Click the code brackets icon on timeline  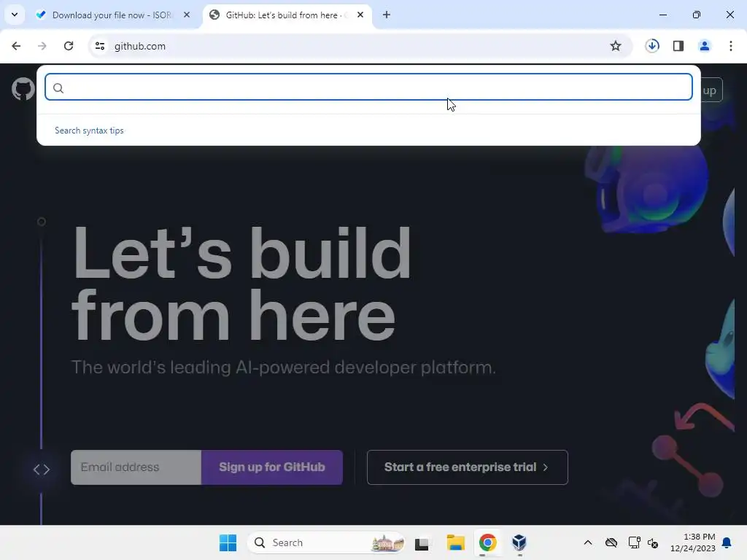click(x=42, y=470)
